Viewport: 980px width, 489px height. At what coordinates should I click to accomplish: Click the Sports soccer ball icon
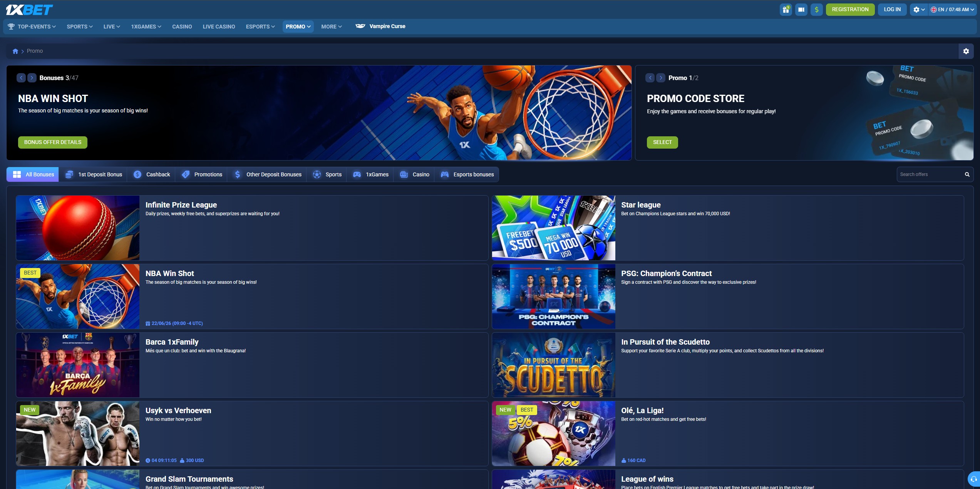tap(317, 174)
